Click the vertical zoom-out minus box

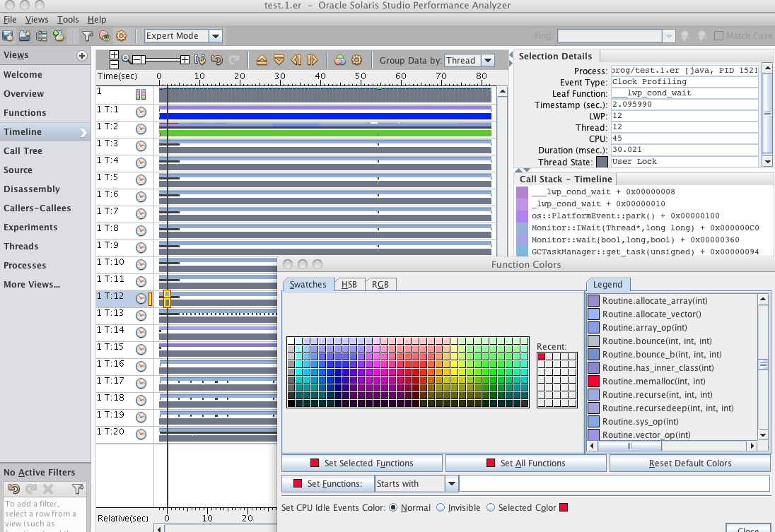coord(114,64)
